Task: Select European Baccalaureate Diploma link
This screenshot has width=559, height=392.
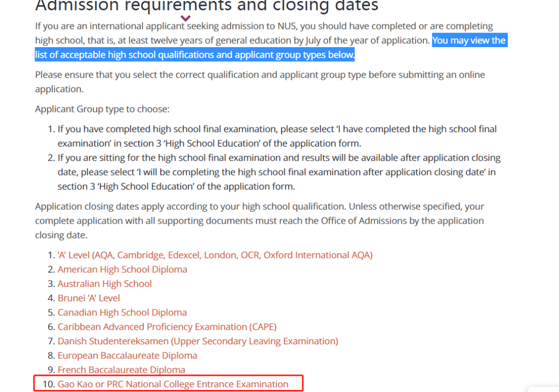Action: (x=127, y=355)
